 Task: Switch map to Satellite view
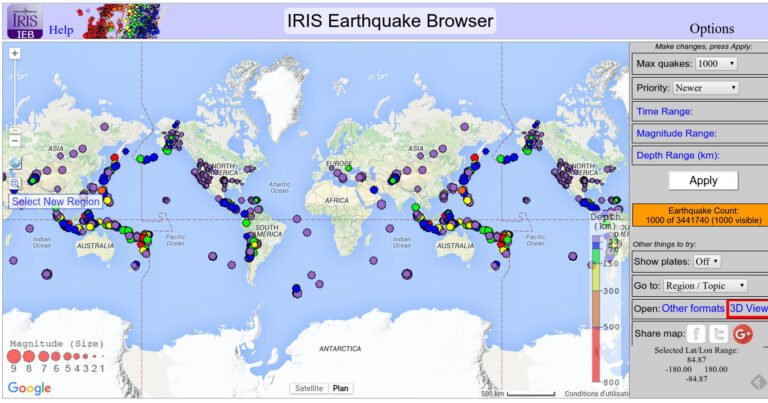308,388
